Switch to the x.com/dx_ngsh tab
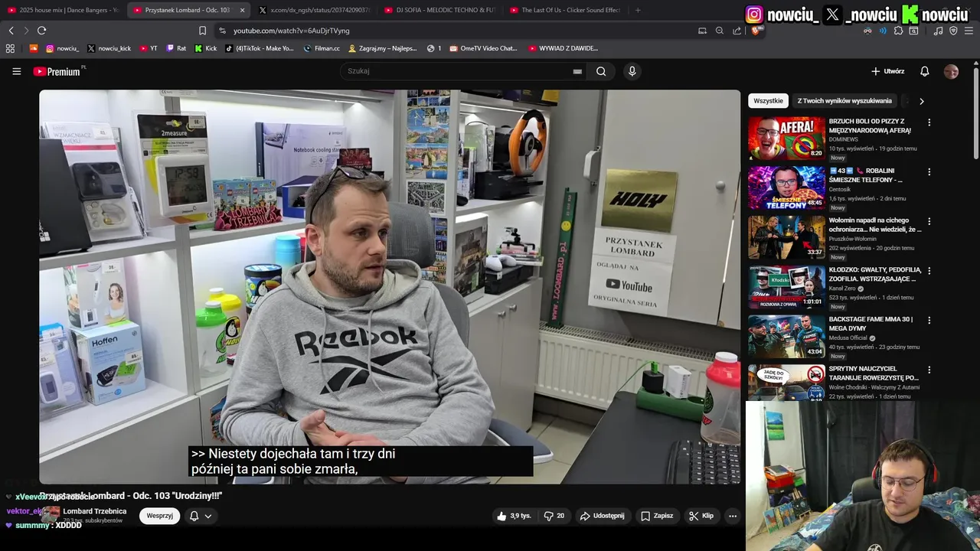This screenshot has height=551, width=980. pyautogui.click(x=314, y=10)
